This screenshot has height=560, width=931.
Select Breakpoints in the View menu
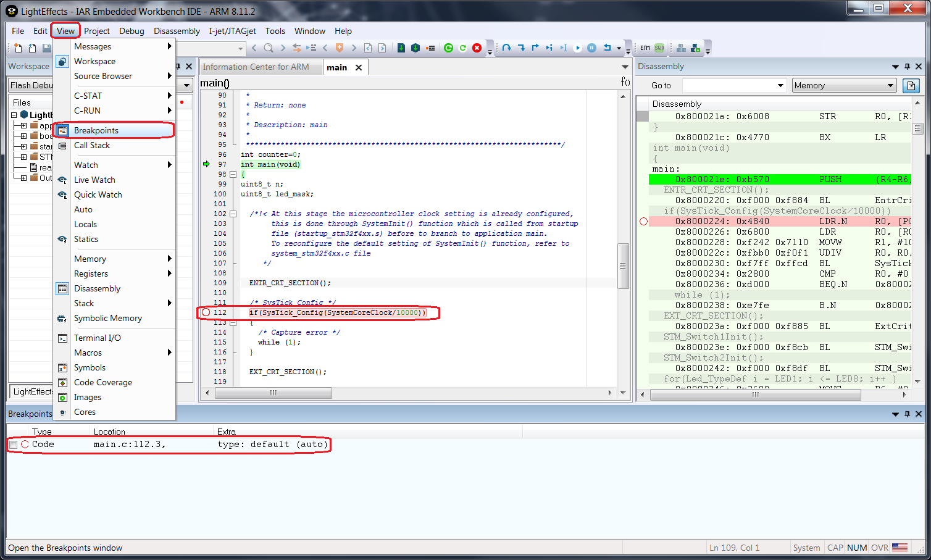click(x=96, y=130)
